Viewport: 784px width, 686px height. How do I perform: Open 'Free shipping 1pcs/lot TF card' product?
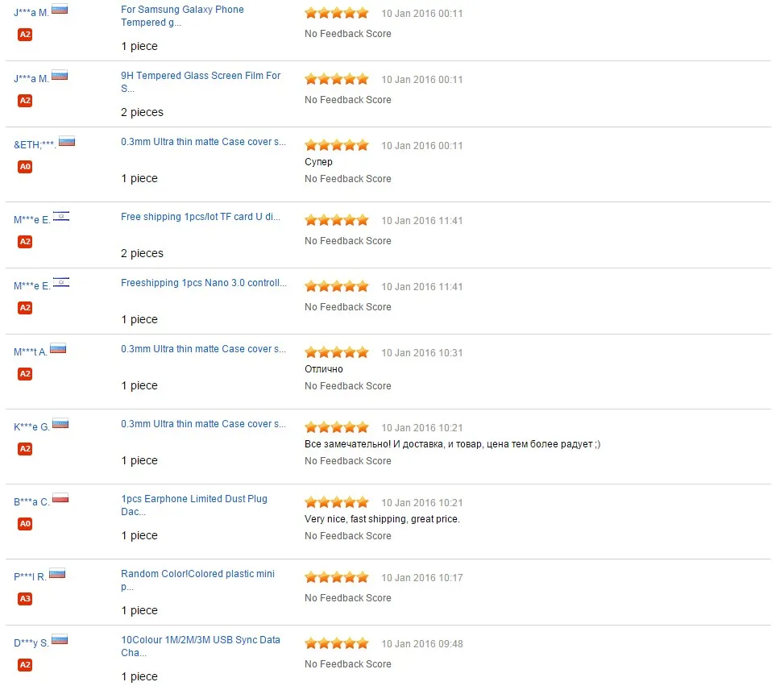click(x=201, y=217)
